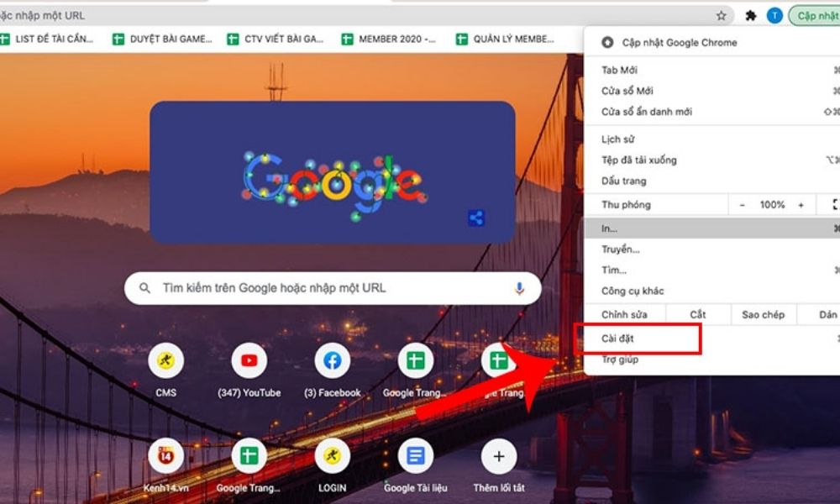Open the (347) YouTube shortcut
The width and height of the screenshot is (840, 504).
point(249,370)
